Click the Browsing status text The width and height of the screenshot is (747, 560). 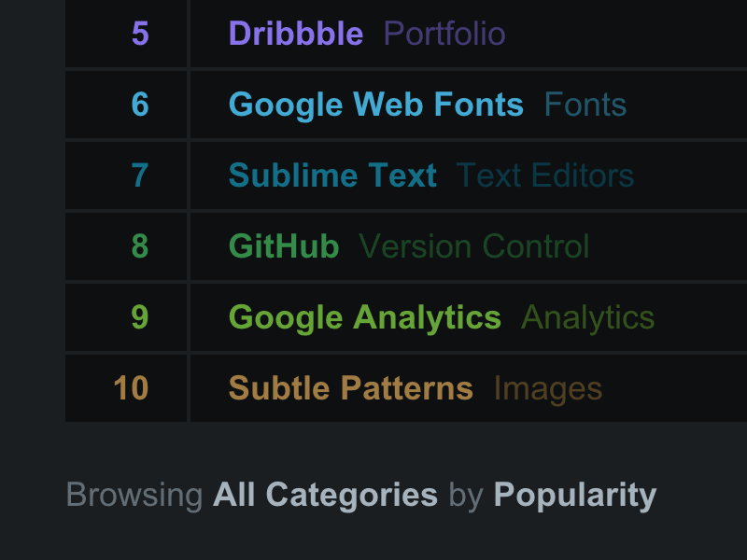pos(135,495)
